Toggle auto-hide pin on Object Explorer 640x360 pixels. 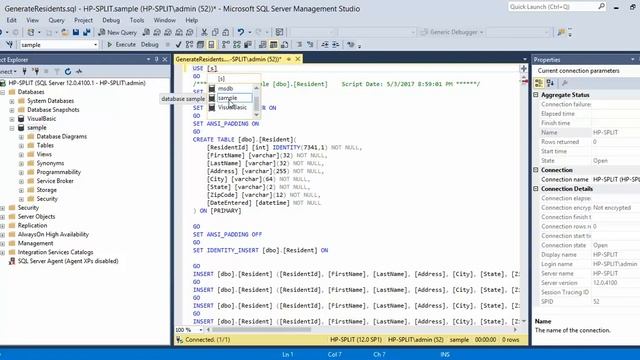tap(156, 60)
